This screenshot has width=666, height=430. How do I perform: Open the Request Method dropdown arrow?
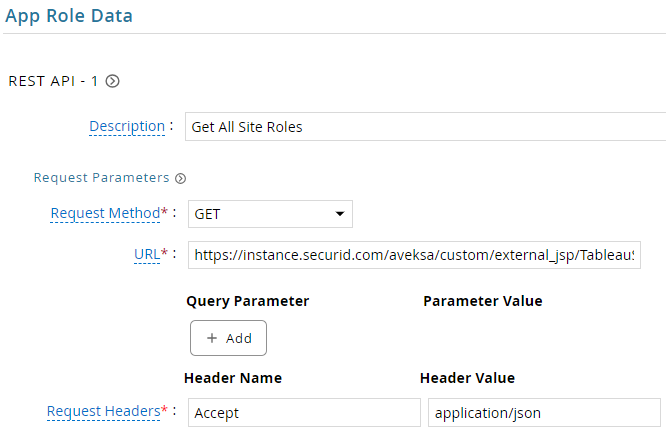340,214
